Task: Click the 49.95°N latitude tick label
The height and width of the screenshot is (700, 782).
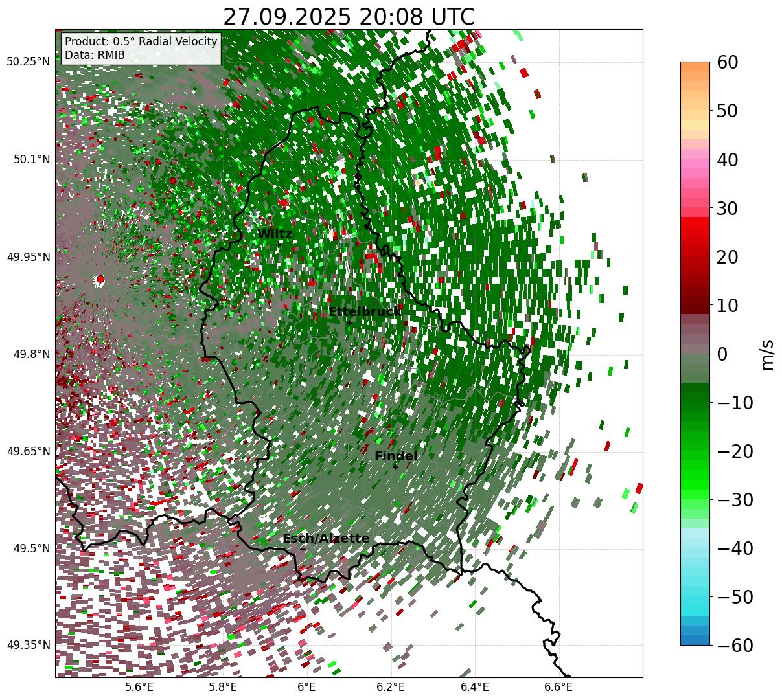Action: click(29, 257)
